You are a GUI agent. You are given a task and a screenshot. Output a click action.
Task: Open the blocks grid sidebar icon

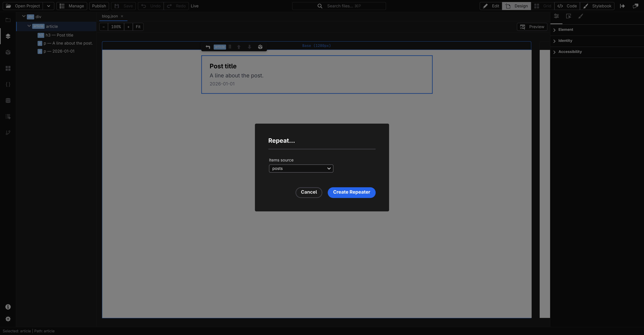8,68
